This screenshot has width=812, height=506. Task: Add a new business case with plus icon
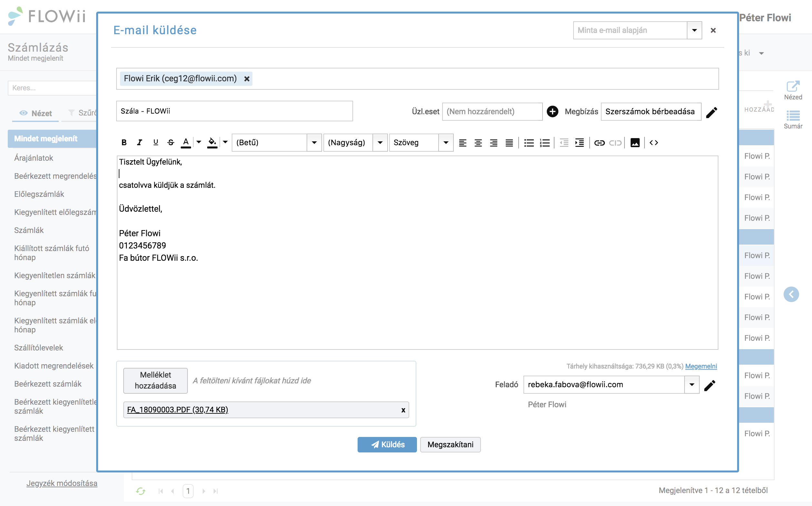pos(553,111)
